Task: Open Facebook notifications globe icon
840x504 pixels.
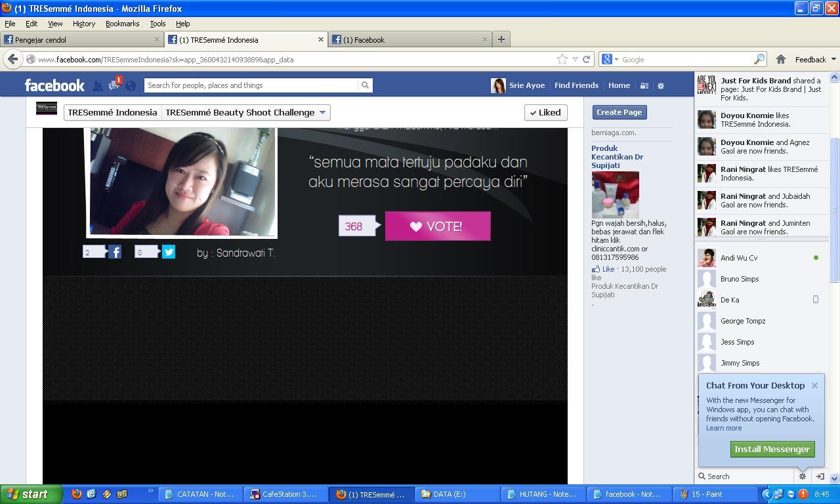Action: click(x=131, y=86)
